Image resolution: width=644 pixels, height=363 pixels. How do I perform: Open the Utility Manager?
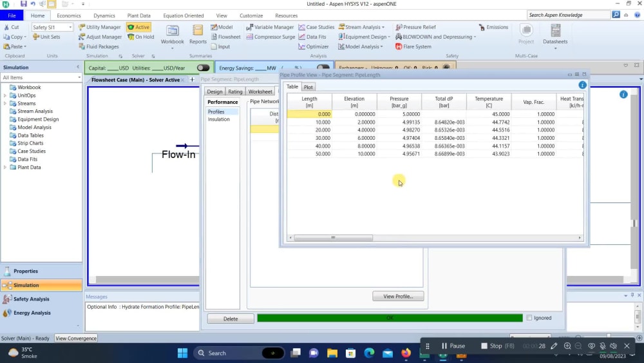click(99, 27)
